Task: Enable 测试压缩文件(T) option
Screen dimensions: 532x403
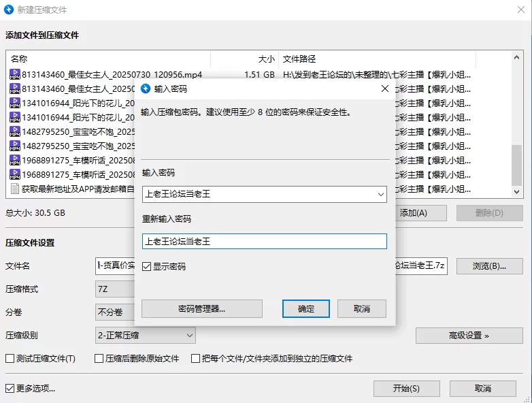Action: click(10, 359)
